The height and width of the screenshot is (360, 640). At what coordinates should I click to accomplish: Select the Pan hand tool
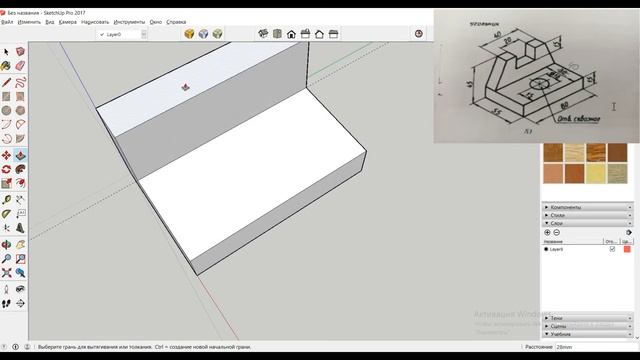coord(20,244)
